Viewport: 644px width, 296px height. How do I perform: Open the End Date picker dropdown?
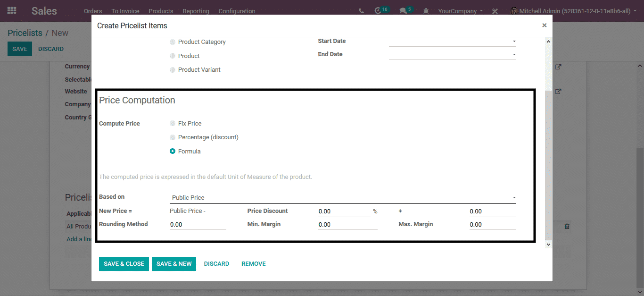pos(514,55)
